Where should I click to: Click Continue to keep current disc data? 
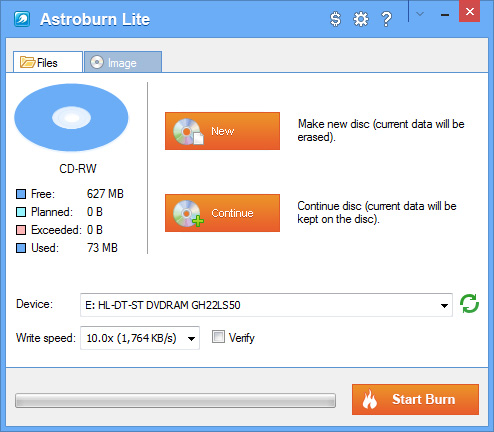222,213
